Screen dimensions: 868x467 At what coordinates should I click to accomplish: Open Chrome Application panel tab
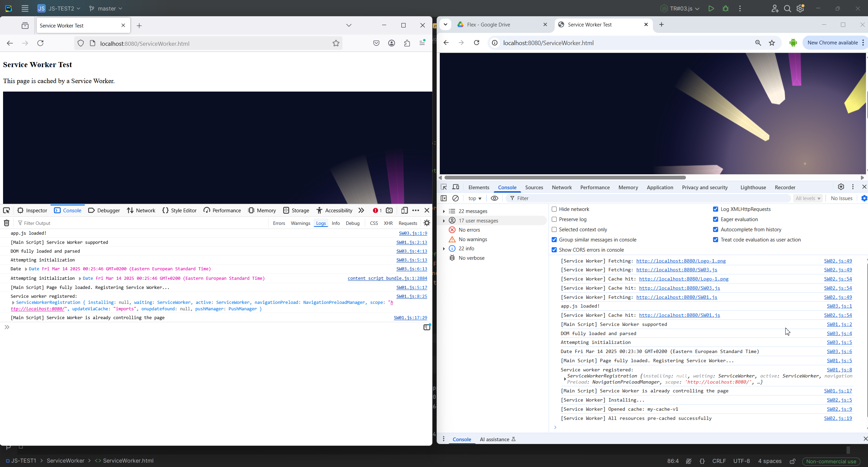(660, 187)
